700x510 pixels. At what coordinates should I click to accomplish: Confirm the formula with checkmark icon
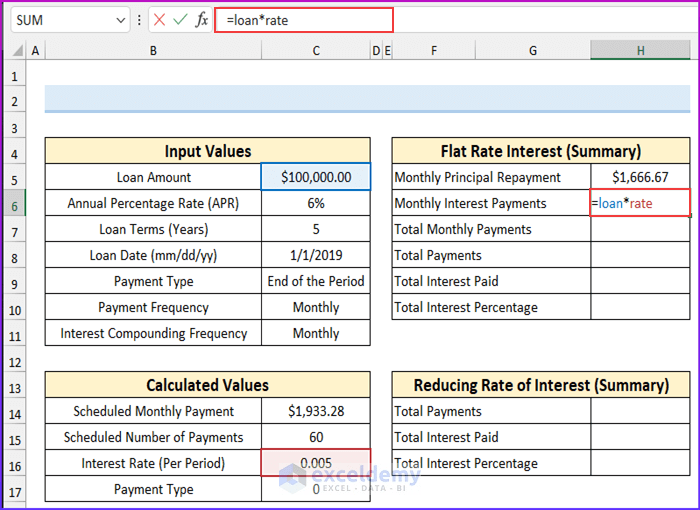(180, 20)
